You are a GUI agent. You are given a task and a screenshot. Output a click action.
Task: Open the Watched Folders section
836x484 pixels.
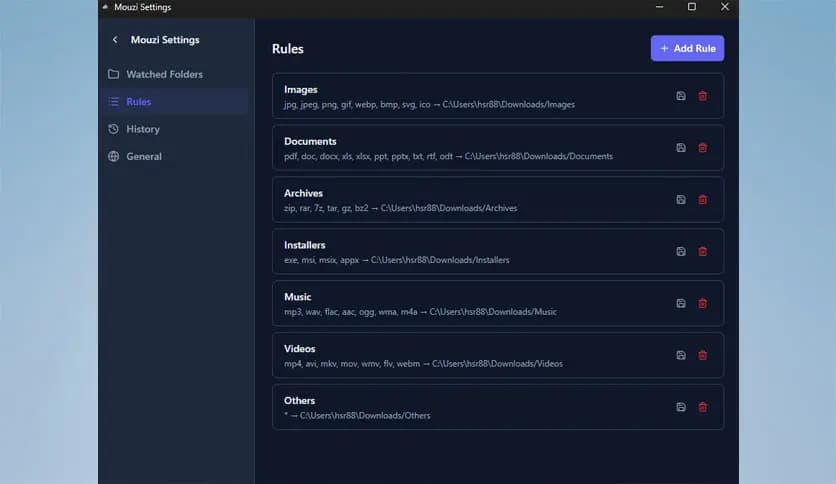click(x=175, y=74)
